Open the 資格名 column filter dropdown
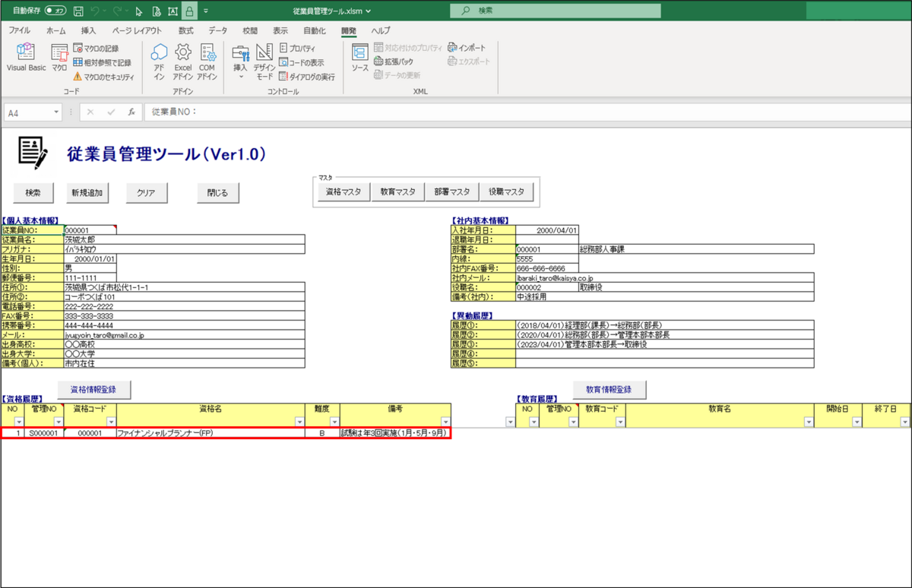Image resolution: width=912 pixels, height=588 pixels. (x=299, y=422)
